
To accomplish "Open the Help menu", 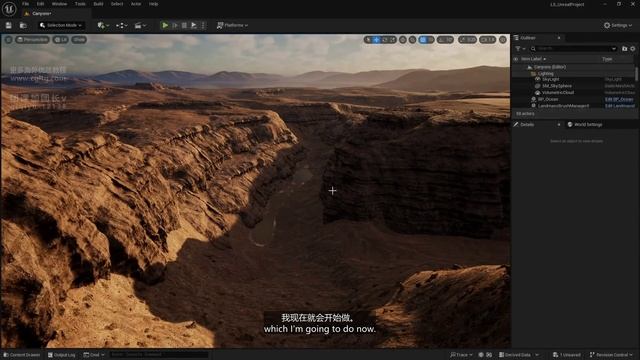I will coord(153,4).
